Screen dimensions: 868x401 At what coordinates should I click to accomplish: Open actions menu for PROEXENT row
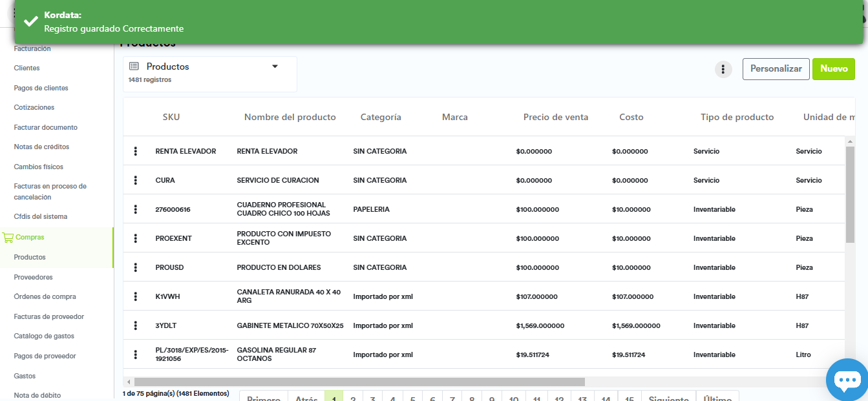[136, 238]
